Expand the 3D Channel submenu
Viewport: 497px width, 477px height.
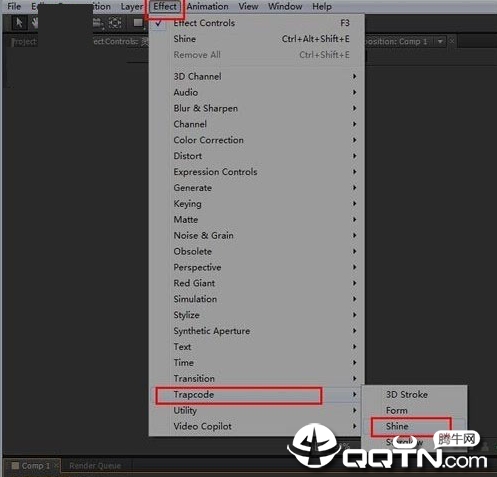257,77
